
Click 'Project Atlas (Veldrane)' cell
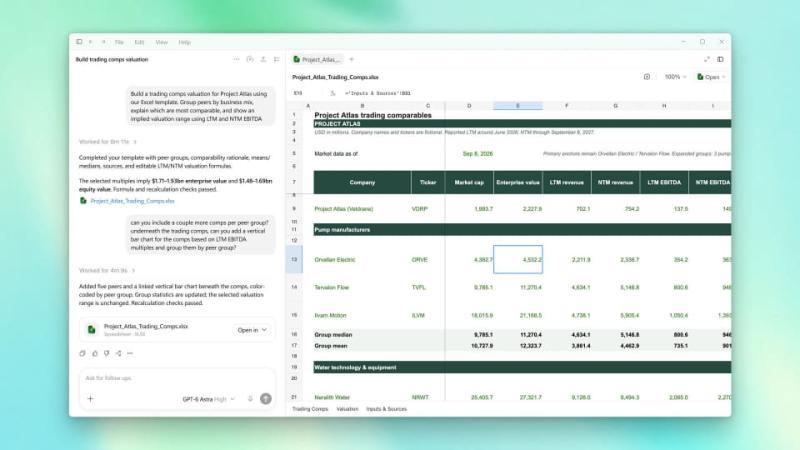[343, 209]
